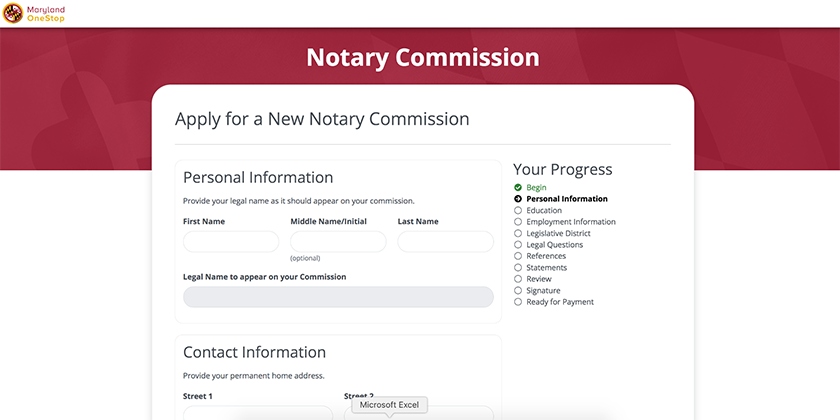The height and width of the screenshot is (420, 840).
Task: Click the Statements circle icon
Action: tap(518, 267)
